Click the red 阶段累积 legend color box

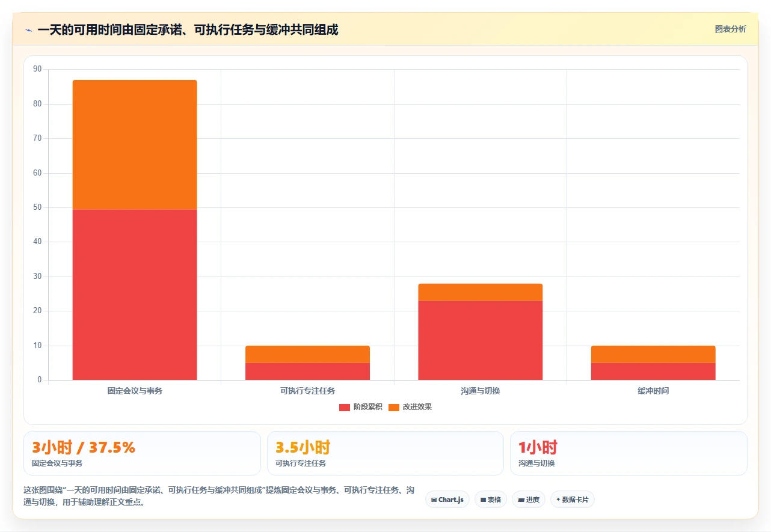(345, 408)
